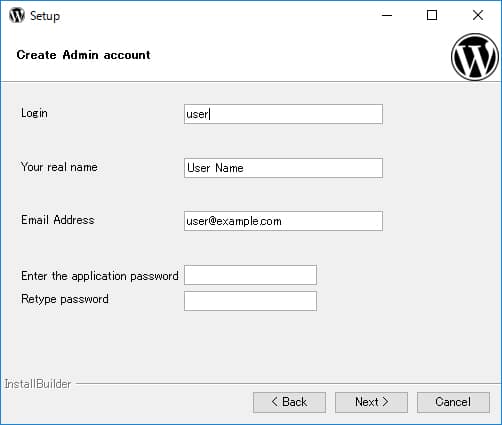Image resolution: width=502 pixels, height=425 pixels.
Task: Click the Email Address label
Action: tap(58, 220)
